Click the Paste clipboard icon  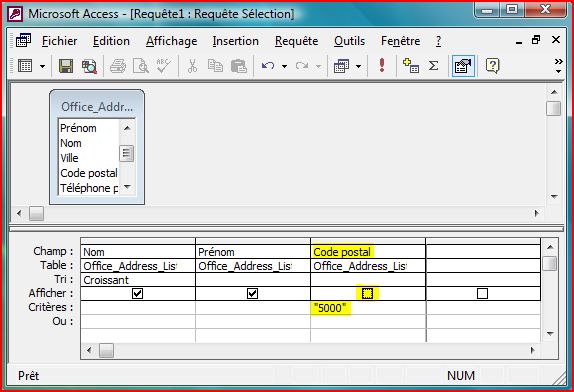click(x=239, y=66)
